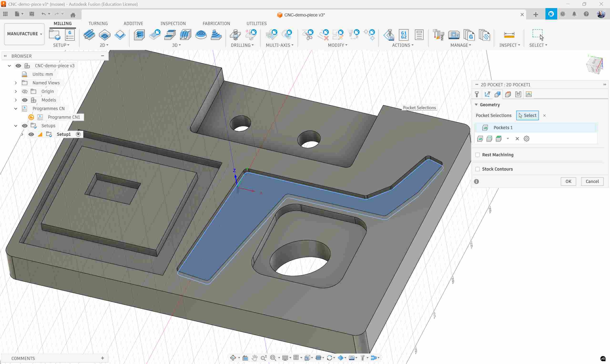
Task: Switch to the Heights tab icon
Action: [x=508, y=94]
